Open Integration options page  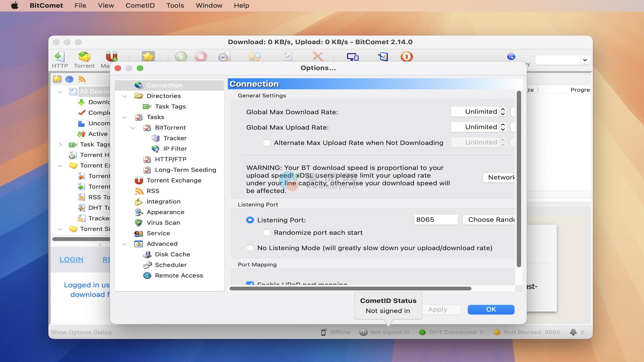(x=163, y=201)
